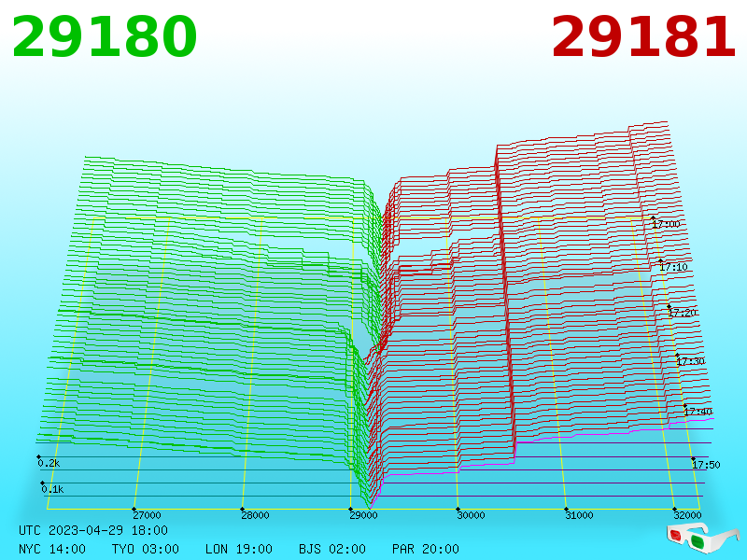Click the 32000 price axis label
Screen dimensions: 747x560
point(687,515)
